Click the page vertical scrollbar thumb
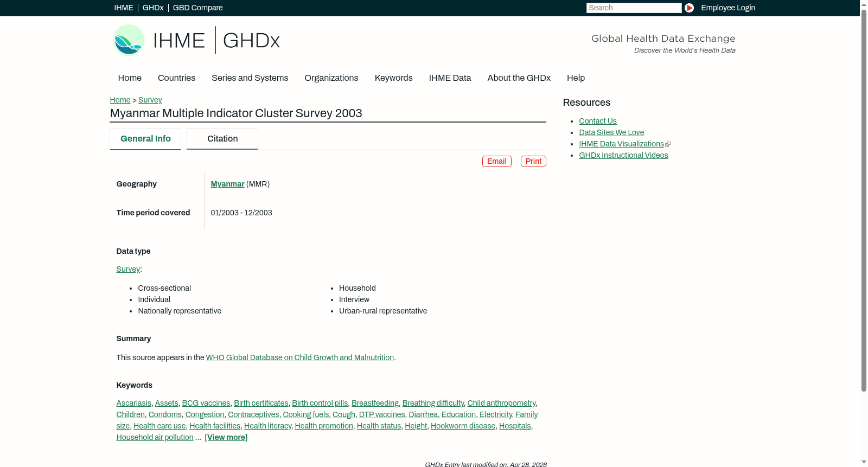This screenshot has height=467, width=868. point(864,201)
